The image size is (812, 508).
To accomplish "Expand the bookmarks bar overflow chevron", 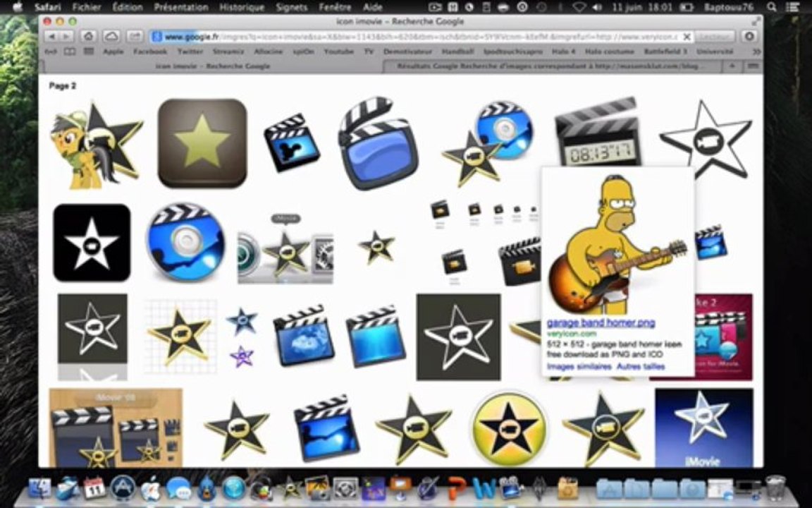I will (x=756, y=52).
